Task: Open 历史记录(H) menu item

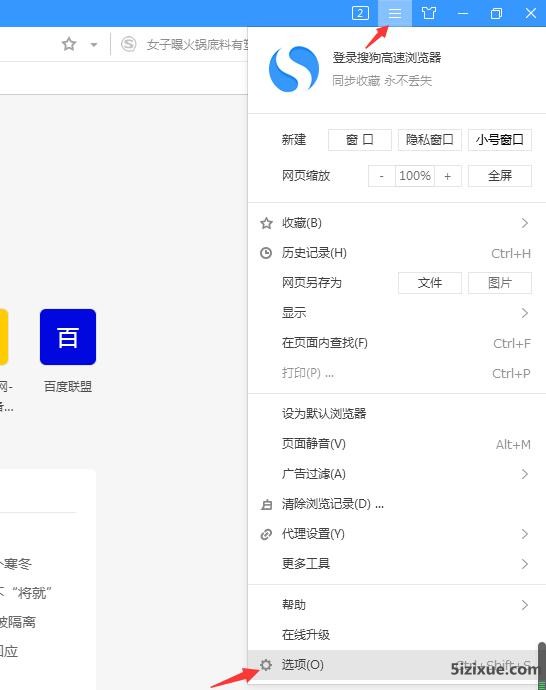Action: click(396, 253)
